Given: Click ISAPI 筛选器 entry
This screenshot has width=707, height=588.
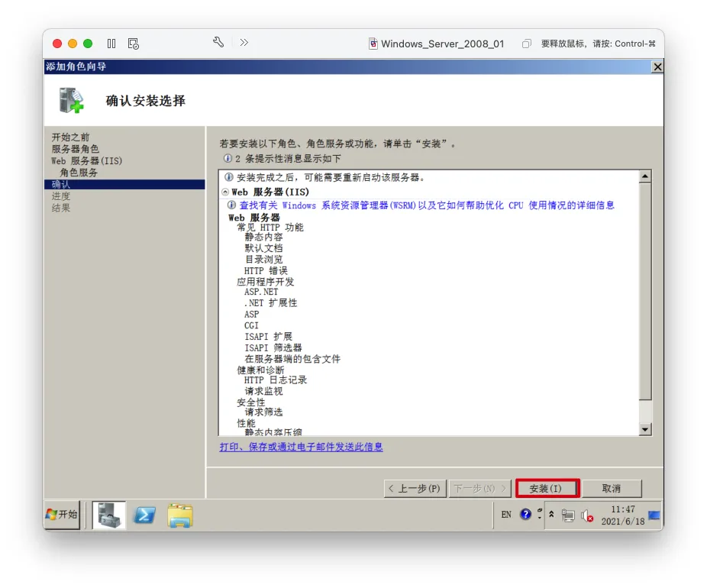Looking at the screenshot, I should coord(273,348).
